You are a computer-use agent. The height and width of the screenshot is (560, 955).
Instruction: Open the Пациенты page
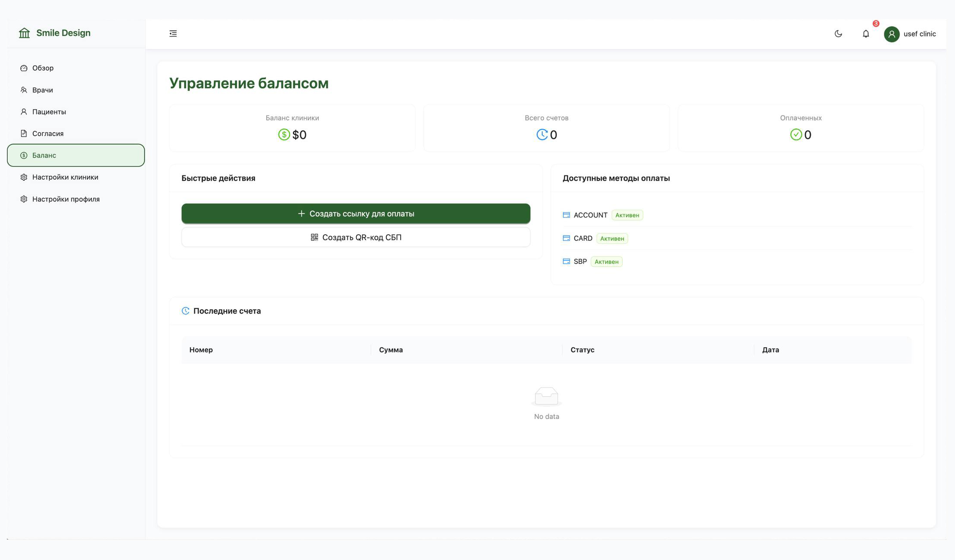click(49, 112)
